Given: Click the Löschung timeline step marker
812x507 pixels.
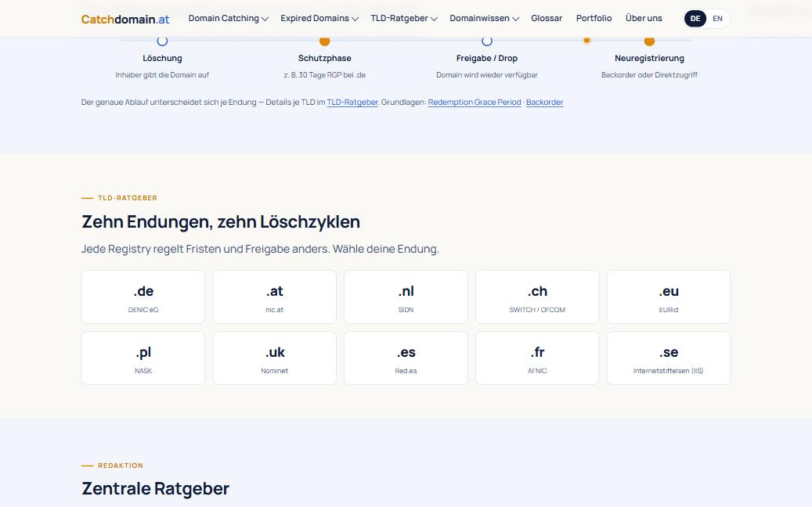Looking at the screenshot, I should (162, 41).
